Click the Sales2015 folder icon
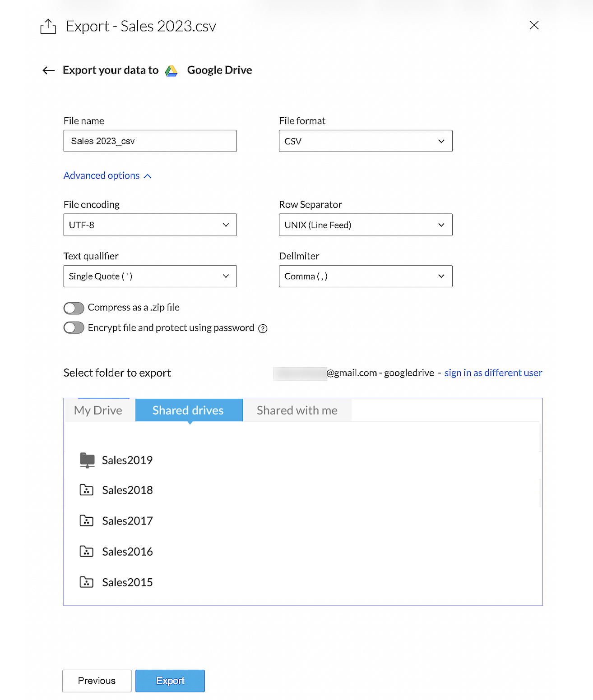Viewport: 593px width, 700px height. pyautogui.click(x=87, y=582)
